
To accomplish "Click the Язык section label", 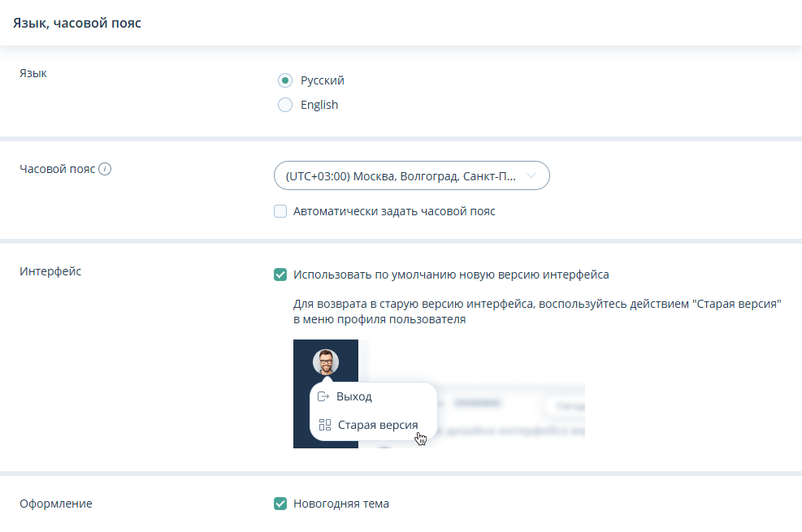I will [x=33, y=73].
